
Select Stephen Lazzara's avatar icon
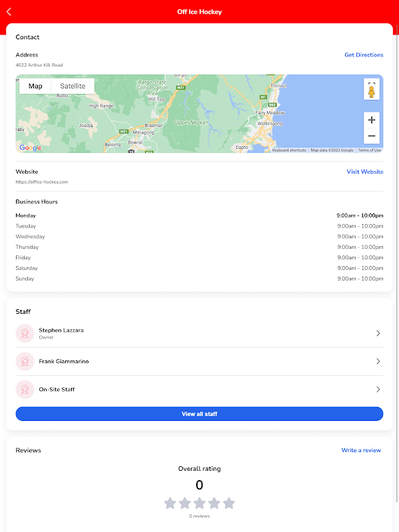pos(25,333)
